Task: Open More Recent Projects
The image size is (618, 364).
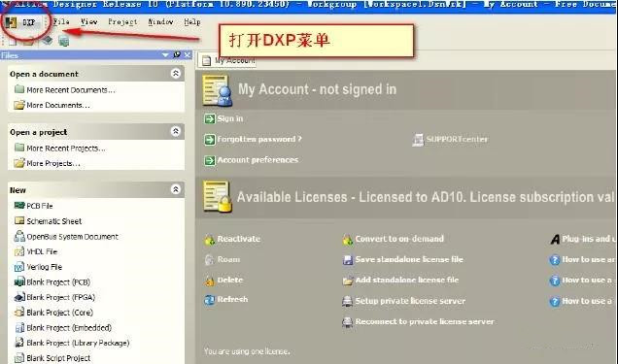Action: click(x=66, y=149)
